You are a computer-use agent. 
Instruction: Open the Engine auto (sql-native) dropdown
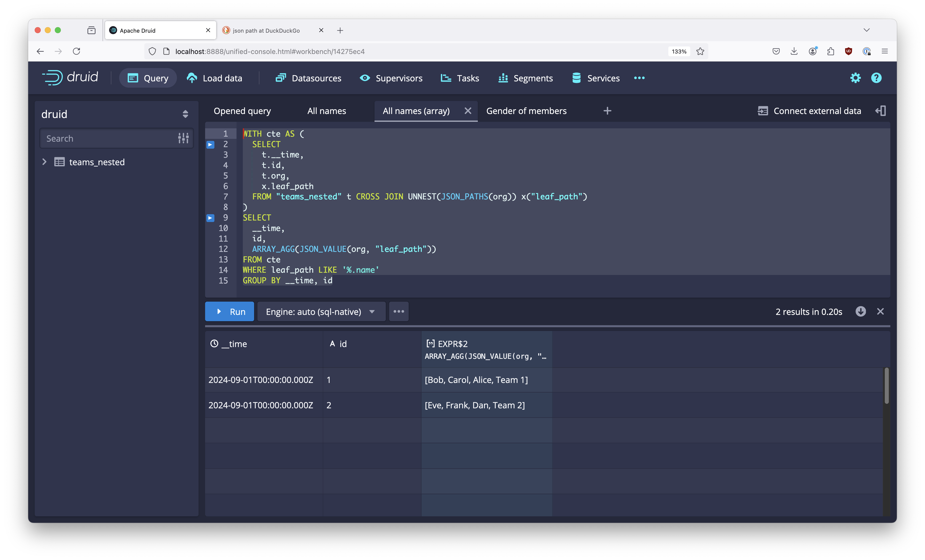click(x=321, y=311)
